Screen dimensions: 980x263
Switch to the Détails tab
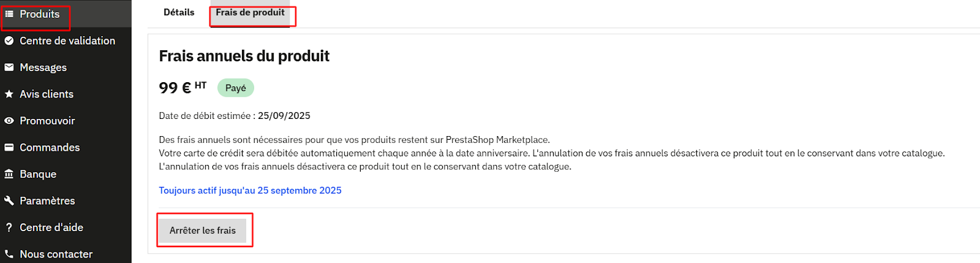[x=179, y=12]
